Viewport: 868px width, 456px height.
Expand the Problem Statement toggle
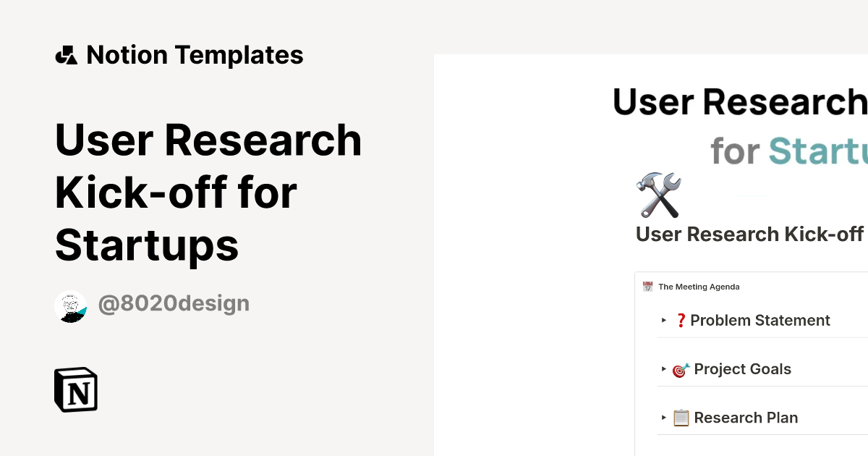[663, 320]
